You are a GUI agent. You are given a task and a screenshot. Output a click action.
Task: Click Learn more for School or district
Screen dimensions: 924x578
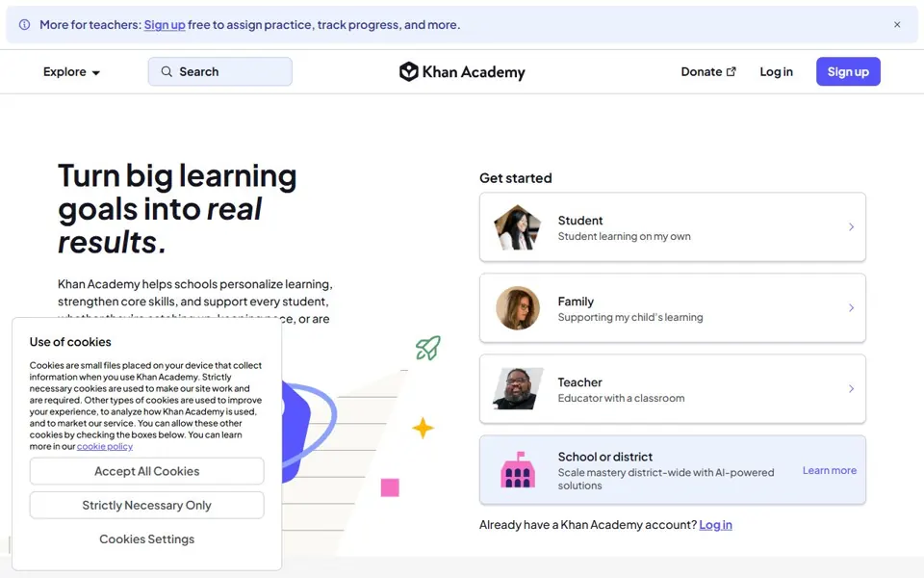click(x=829, y=470)
